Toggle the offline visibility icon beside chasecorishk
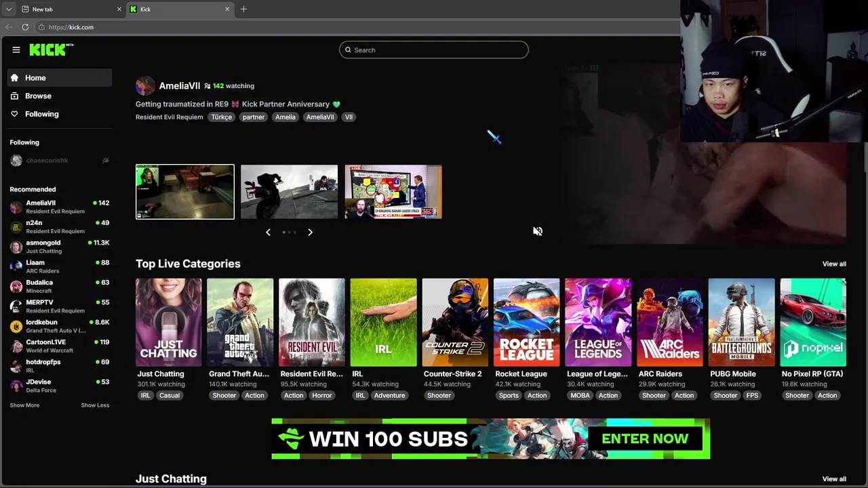 (106, 161)
